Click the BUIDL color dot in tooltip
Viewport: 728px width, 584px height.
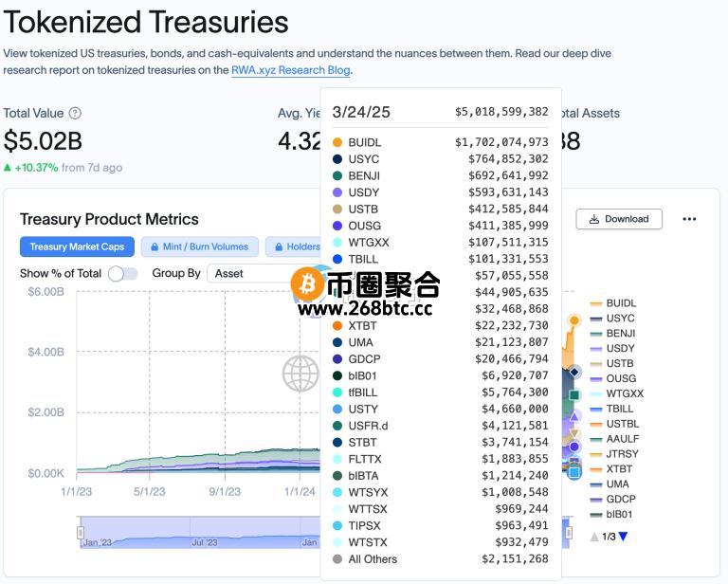click(337, 142)
